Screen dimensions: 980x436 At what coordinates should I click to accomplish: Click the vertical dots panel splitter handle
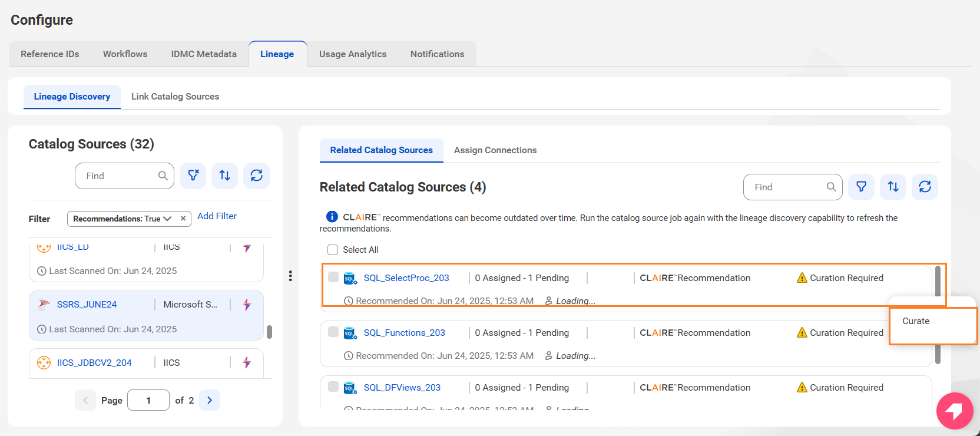(290, 276)
